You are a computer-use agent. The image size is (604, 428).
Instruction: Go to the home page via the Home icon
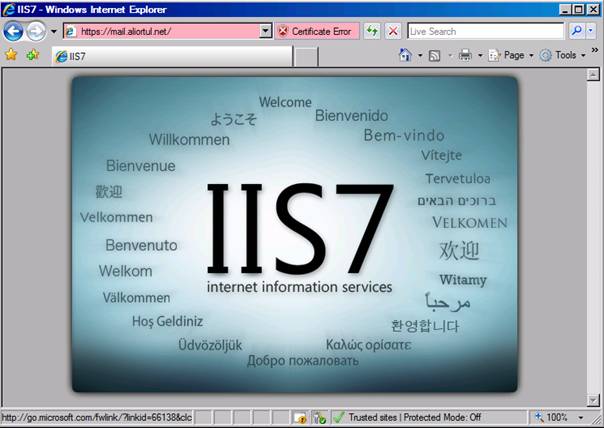[405, 55]
